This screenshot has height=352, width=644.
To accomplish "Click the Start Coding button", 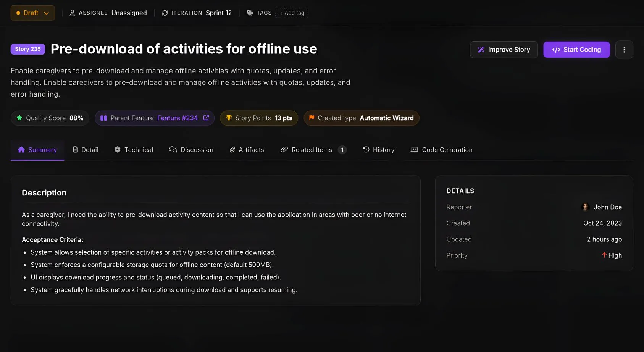I will click(576, 50).
